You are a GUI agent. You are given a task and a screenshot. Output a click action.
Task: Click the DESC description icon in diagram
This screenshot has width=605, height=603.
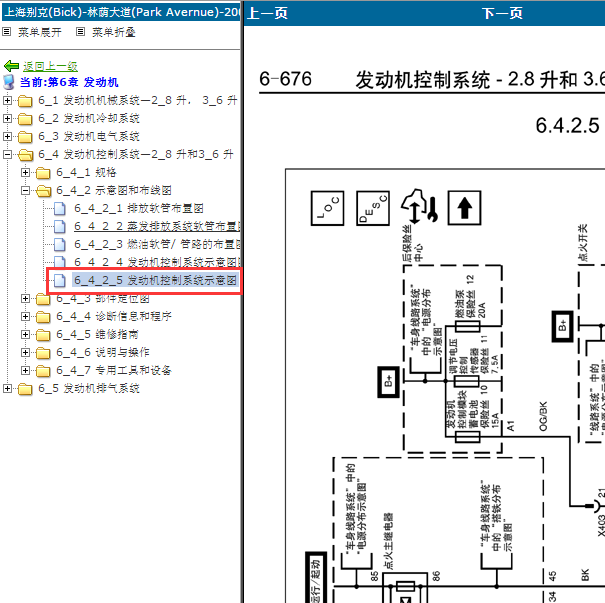pos(373,208)
